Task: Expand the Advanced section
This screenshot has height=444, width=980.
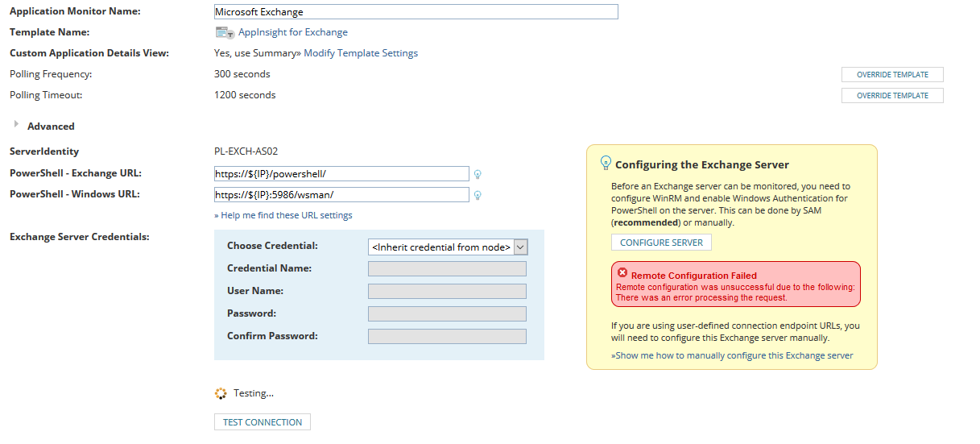Action: click(x=17, y=125)
